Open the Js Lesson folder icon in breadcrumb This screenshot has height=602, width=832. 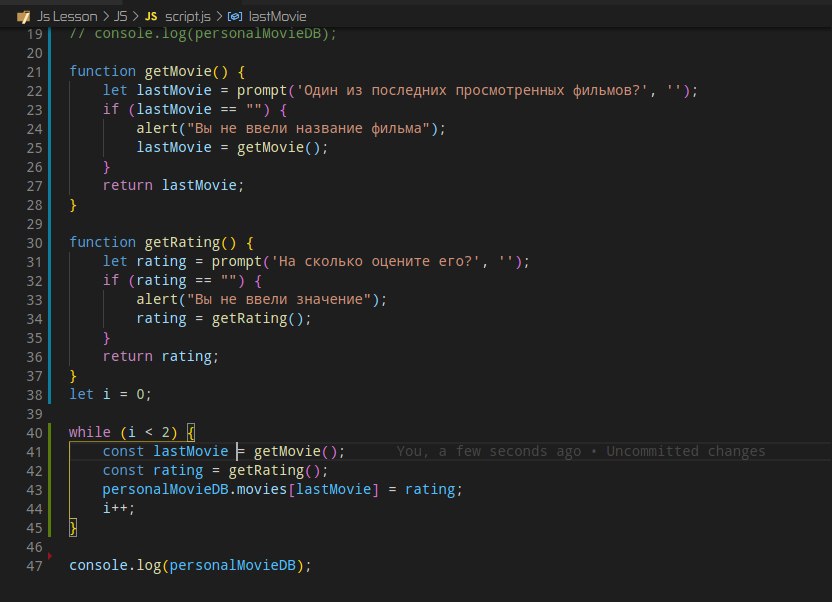[23, 17]
